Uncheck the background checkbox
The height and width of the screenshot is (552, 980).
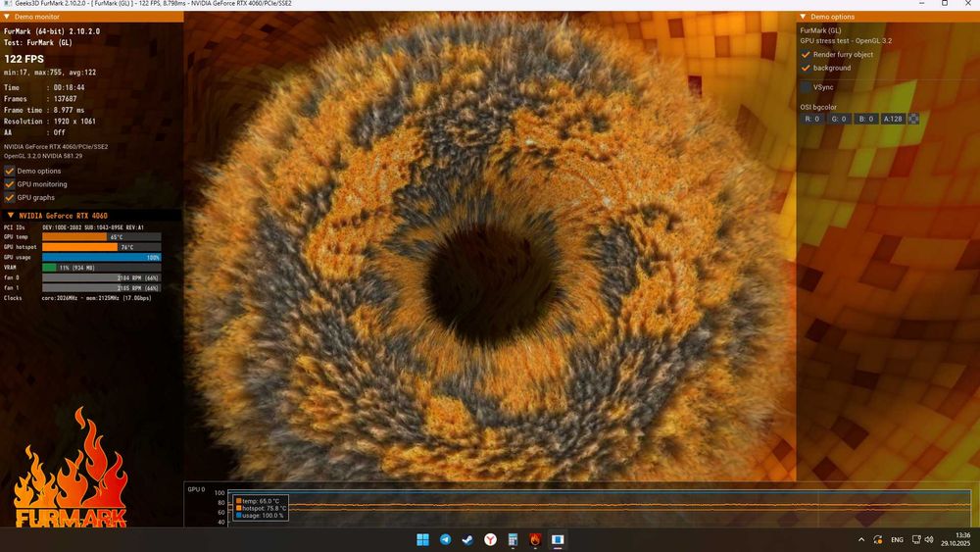pyautogui.click(x=806, y=68)
